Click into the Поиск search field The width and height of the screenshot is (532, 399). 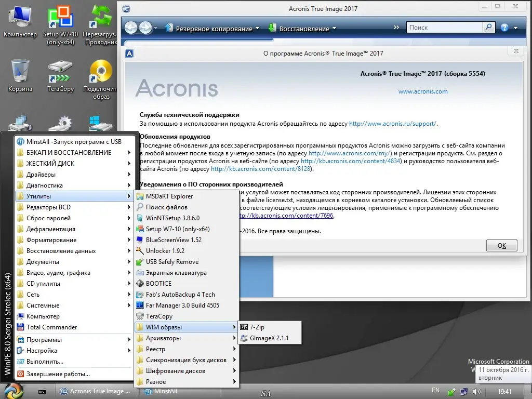pos(445,27)
